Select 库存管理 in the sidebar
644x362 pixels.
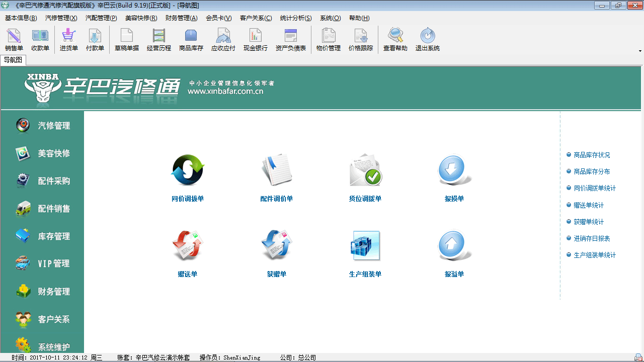tap(42, 236)
